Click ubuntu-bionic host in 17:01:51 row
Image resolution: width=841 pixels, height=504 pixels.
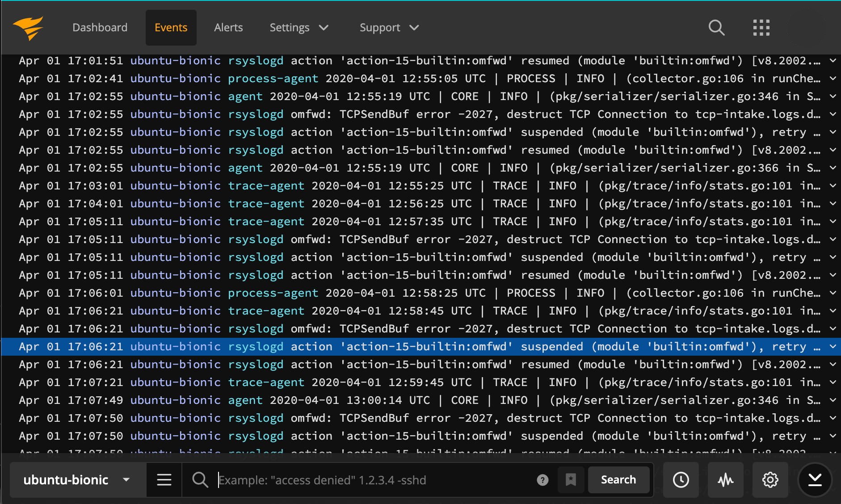[175, 60]
